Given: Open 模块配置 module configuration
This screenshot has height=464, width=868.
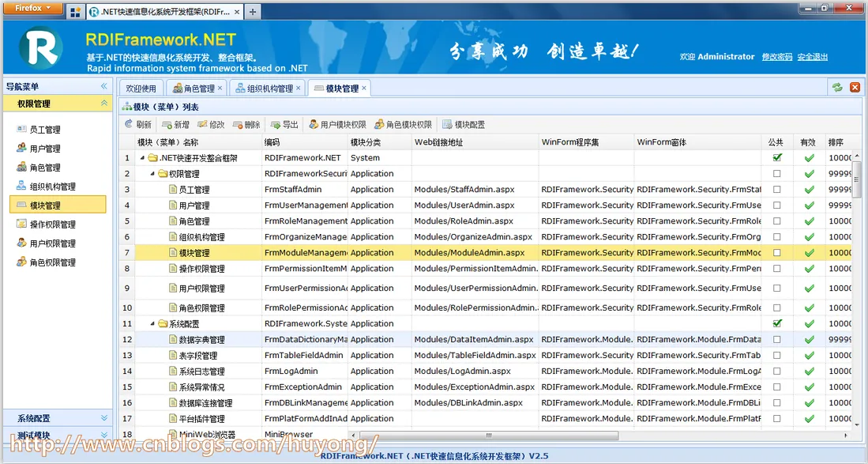Looking at the screenshot, I should (464, 125).
